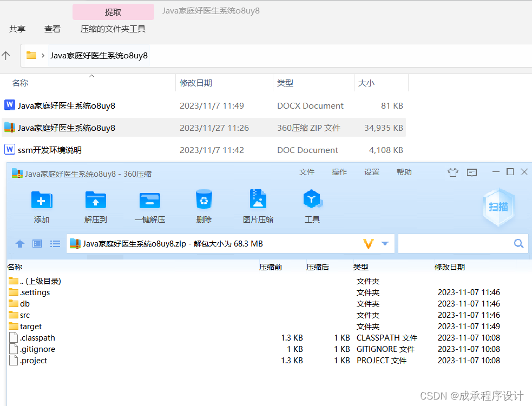Click the folder icon in the Explorer address bar
This screenshot has width=532, height=406.
click(31, 55)
